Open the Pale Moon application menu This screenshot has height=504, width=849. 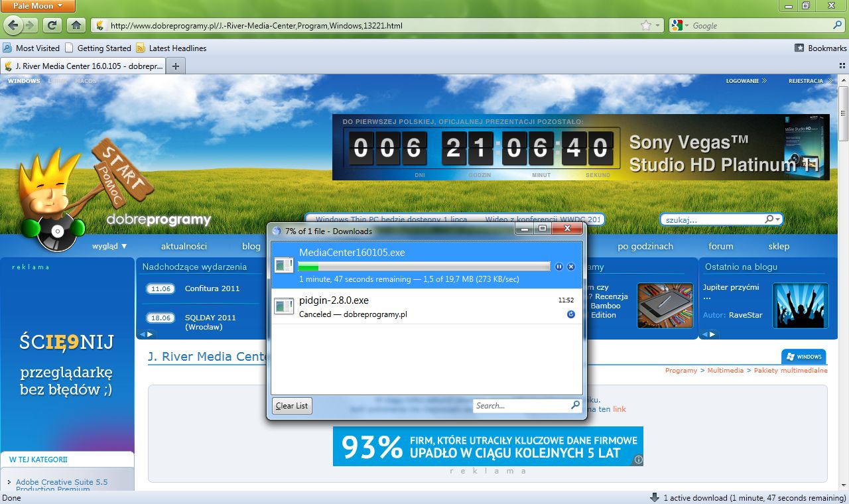click(38, 6)
